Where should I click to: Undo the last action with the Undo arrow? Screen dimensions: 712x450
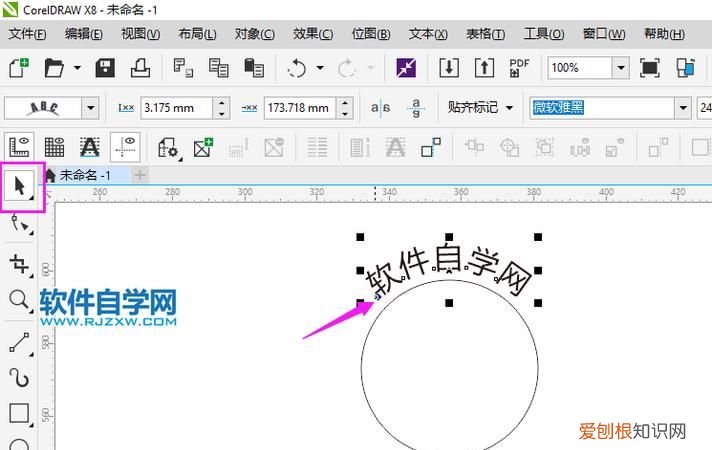[x=297, y=69]
